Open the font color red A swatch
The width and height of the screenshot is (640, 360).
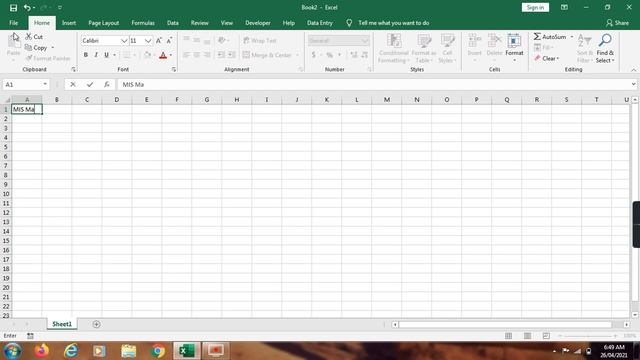coord(163,55)
